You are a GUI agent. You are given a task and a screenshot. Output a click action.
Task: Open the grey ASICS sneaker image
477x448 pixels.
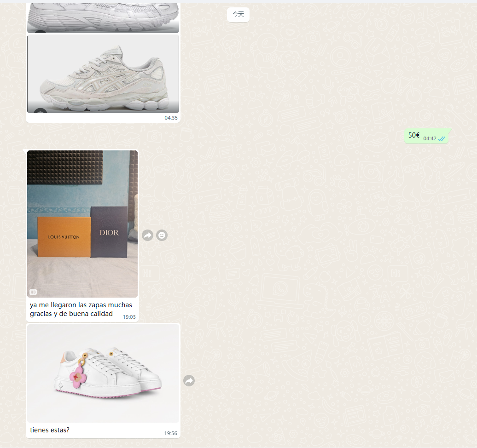click(103, 74)
